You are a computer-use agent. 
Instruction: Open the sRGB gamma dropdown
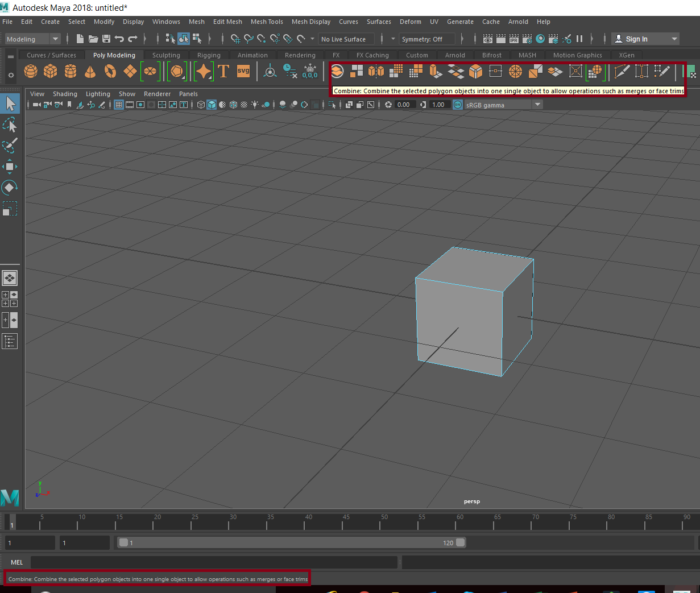point(536,104)
